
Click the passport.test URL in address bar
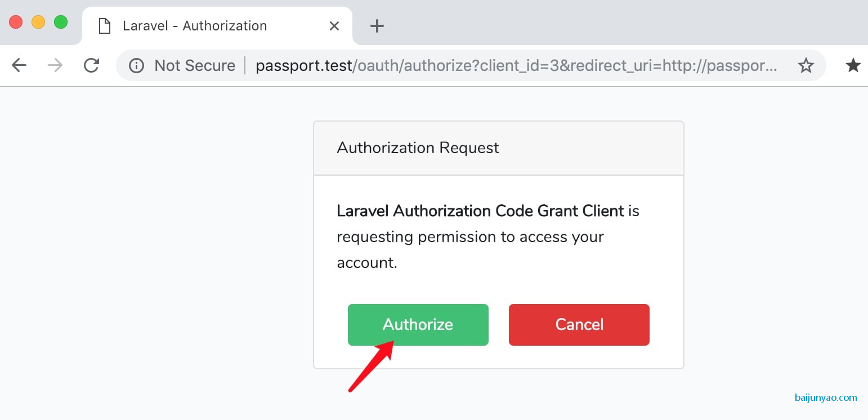coord(516,66)
